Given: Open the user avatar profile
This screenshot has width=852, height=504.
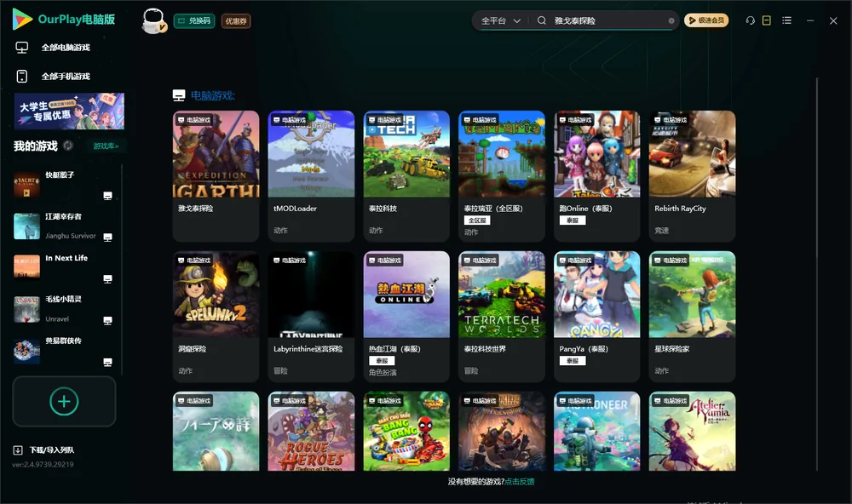Looking at the screenshot, I should [153, 20].
